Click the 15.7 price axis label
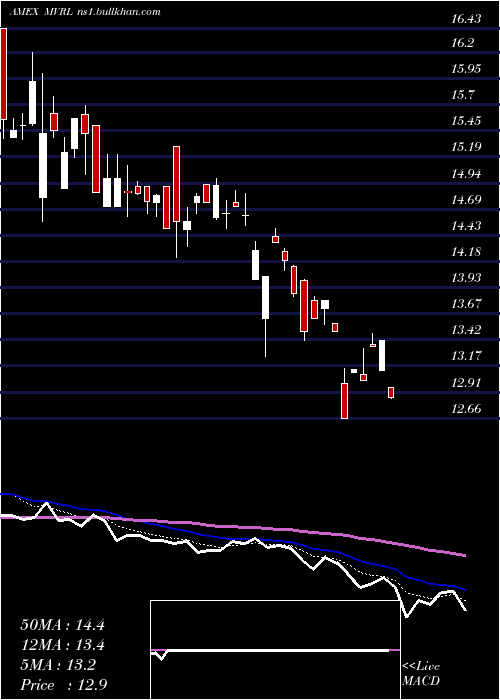Image resolution: width=500 pixels, height=700 pixels. (x=463, y=95)
